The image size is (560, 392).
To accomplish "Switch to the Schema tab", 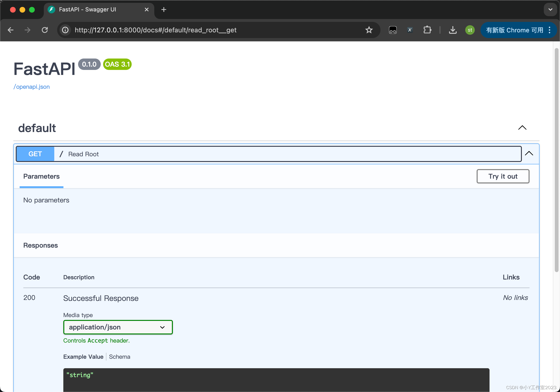I will (120, 357).
